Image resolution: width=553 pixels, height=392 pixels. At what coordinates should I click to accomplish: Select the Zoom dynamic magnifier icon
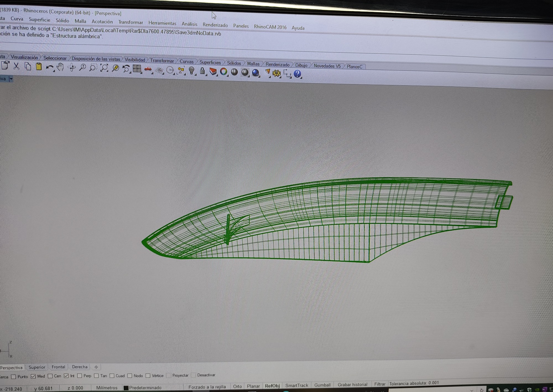click(x=82, y=68)
